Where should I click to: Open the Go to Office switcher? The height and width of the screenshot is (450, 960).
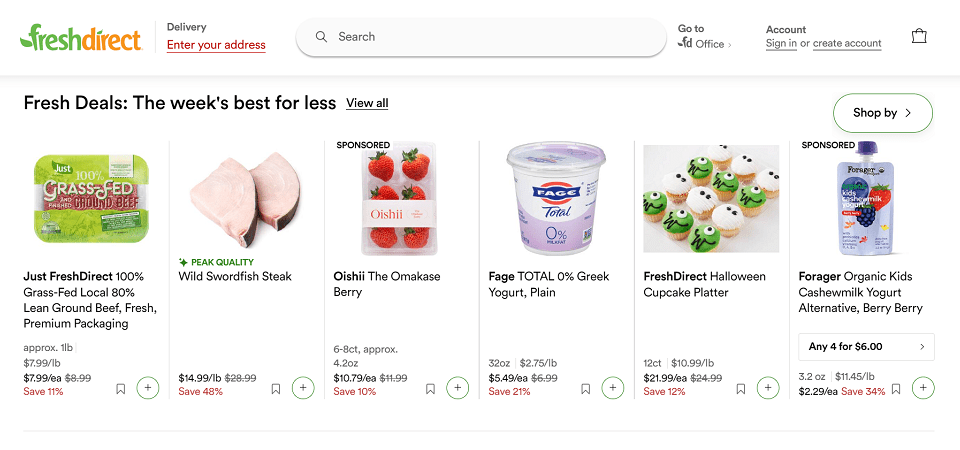tap(705, 37)
